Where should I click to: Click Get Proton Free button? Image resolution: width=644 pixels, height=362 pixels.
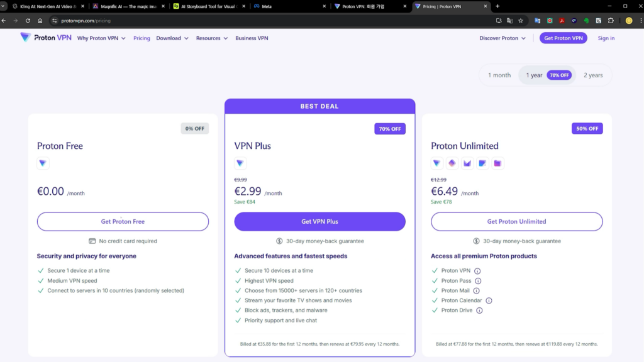click(123, 222)
